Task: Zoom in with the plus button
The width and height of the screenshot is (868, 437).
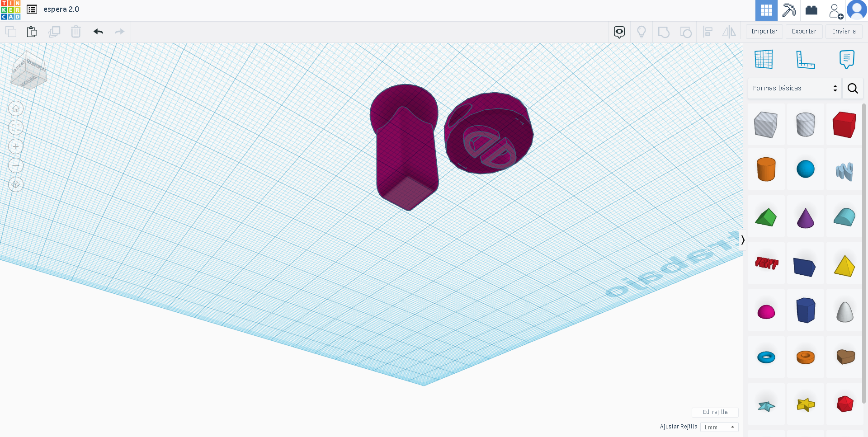Action: 16,146
